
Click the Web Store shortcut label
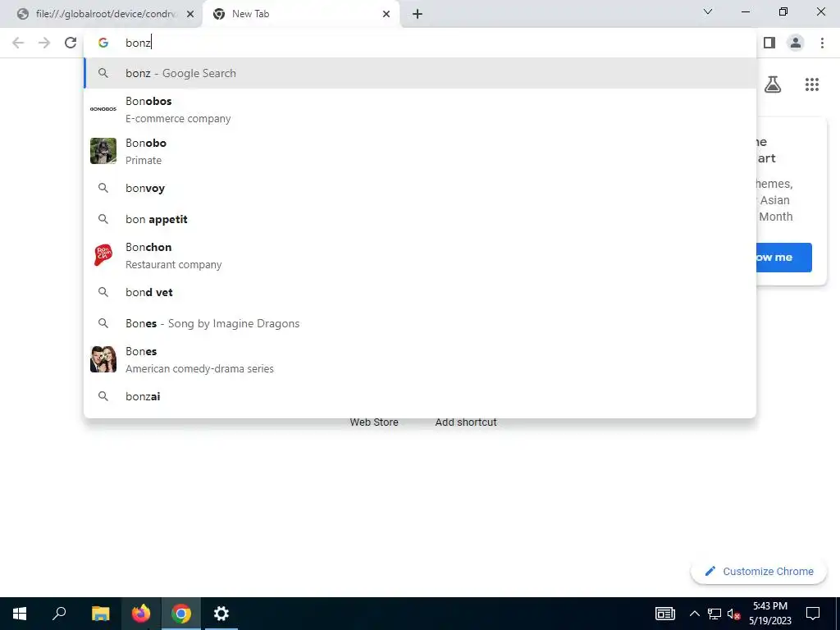374,422
